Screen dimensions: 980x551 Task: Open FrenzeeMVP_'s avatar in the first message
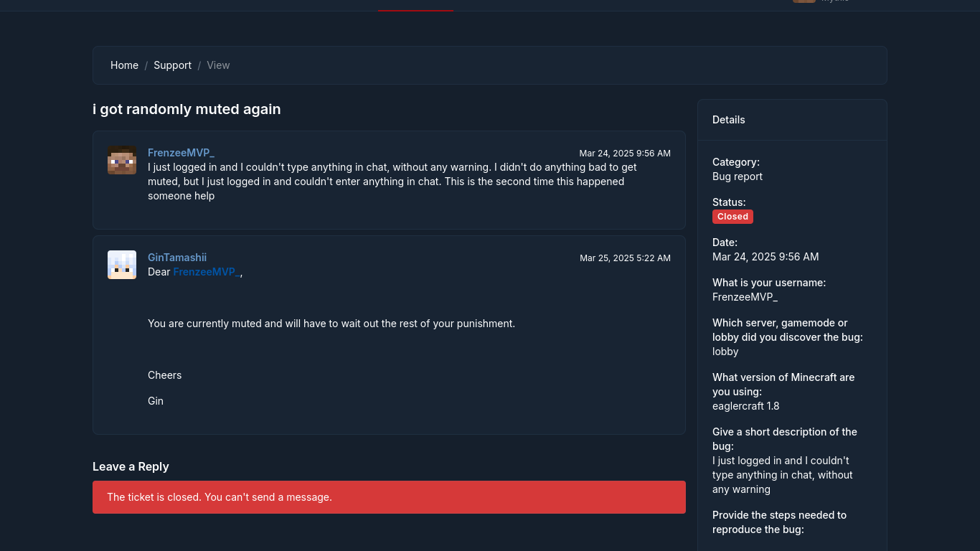[x=121, y=160]
